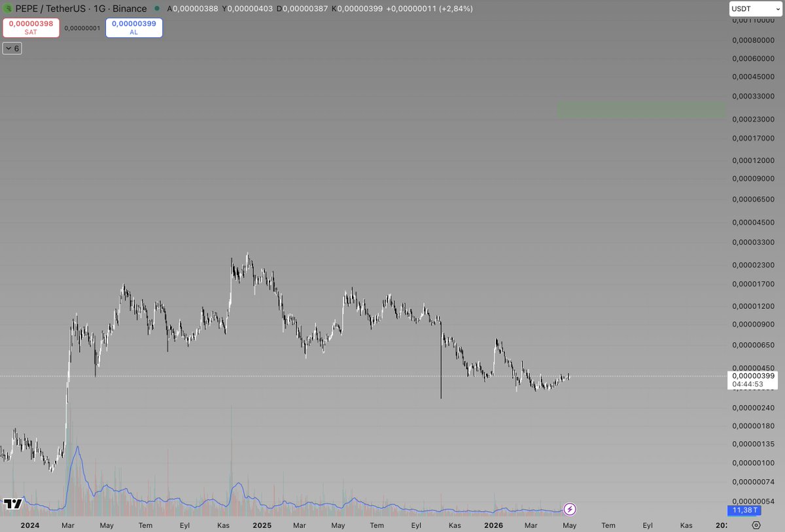Click the 2026 label on time axis
Image resolution: width=785 pixels, height=532 pixels.
point(493,525)
